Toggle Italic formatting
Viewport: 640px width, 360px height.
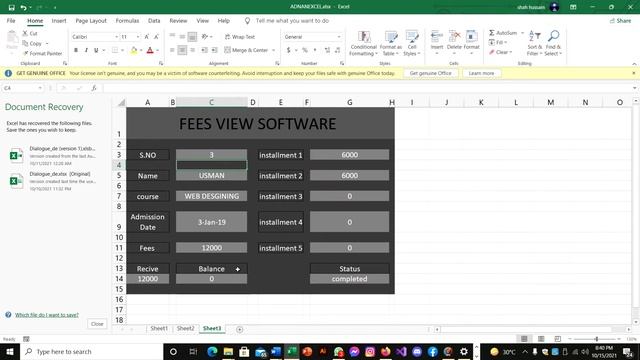click(x=86, y=50)
